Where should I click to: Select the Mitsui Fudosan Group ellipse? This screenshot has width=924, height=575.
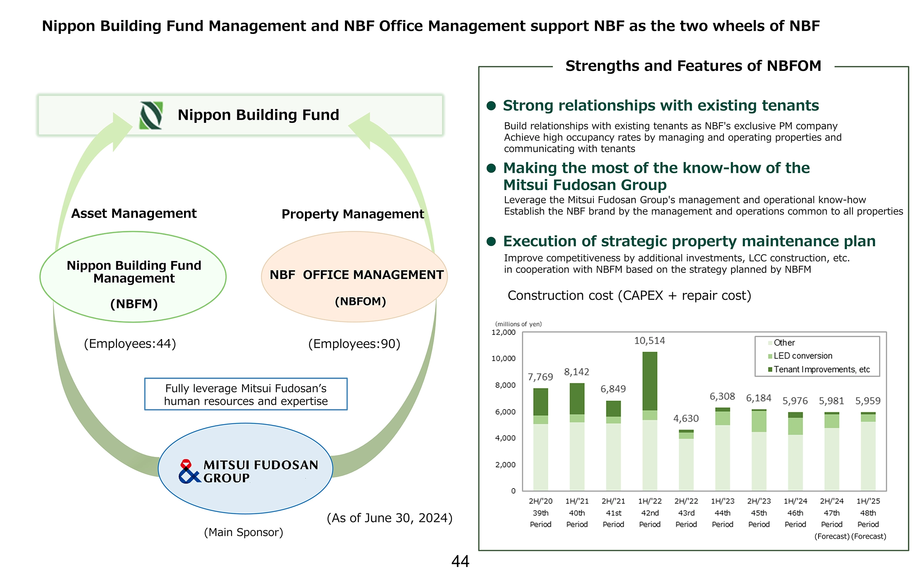(245, 468)
